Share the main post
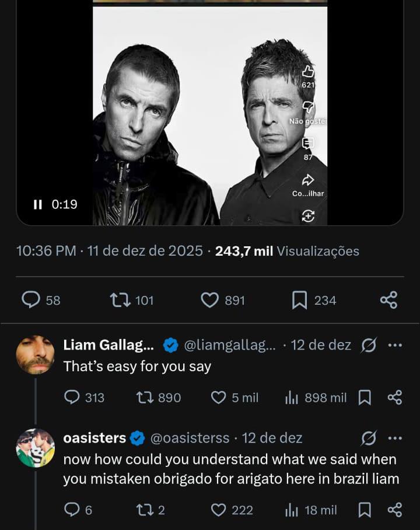This screenshot has width=420, height=530. coord(388,300)
